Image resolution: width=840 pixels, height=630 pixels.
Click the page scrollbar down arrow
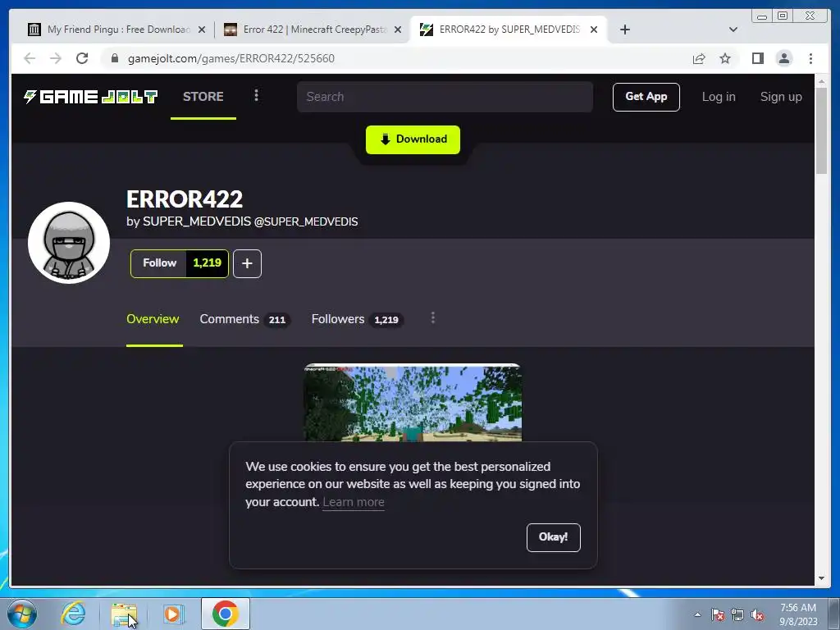tap(821, 578)
